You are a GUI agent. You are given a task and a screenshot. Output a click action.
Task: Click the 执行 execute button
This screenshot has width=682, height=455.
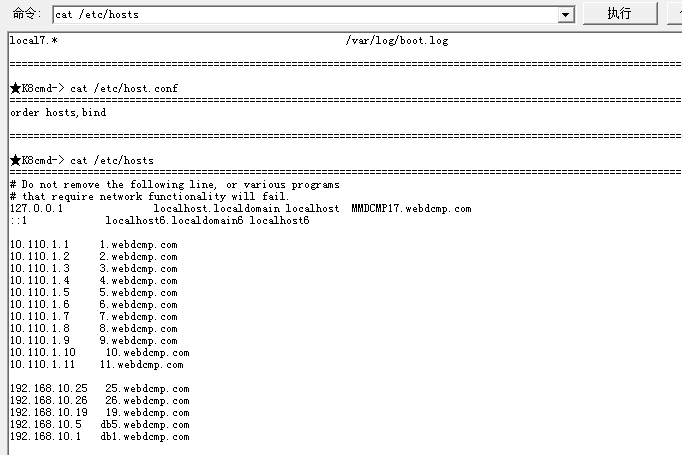[619, 13]
